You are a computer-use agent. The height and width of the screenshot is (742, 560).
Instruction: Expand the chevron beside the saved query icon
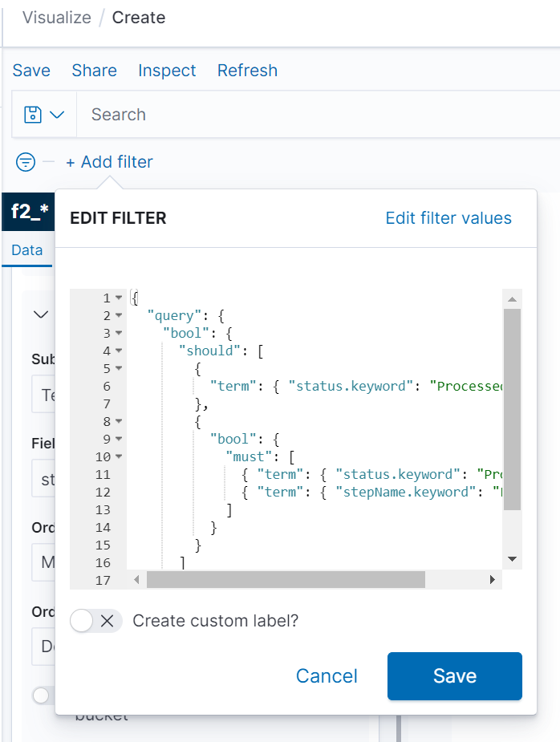[57, 115]
